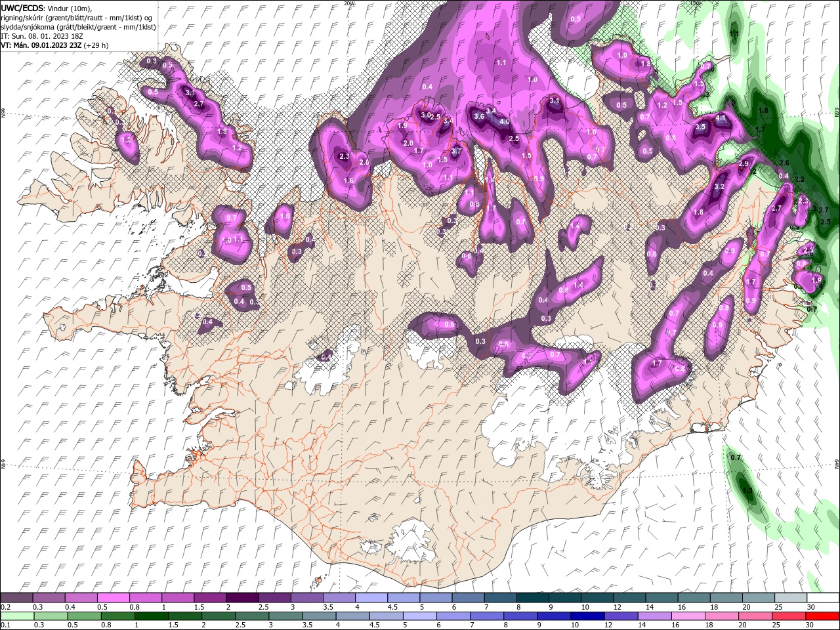Select the white swatch after 30, upper scale
840x630 pixels.
pos(822,598)
